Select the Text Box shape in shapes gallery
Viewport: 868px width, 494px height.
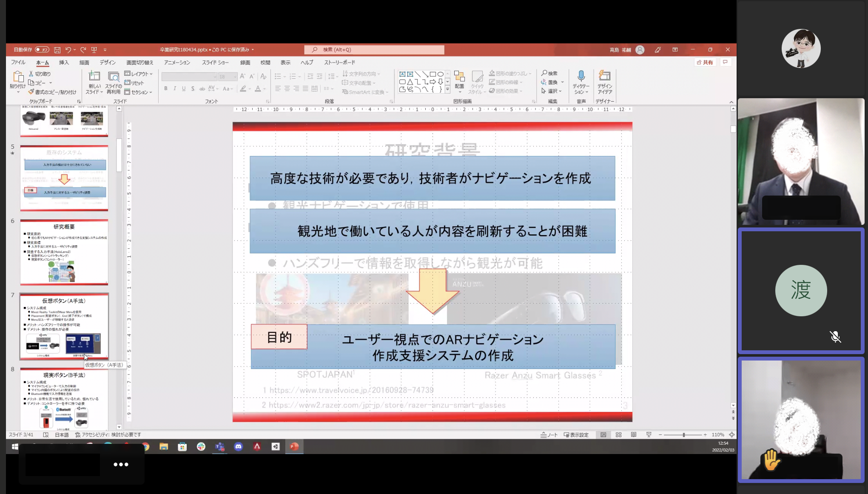pyautogui.click(x=402, y=74)
